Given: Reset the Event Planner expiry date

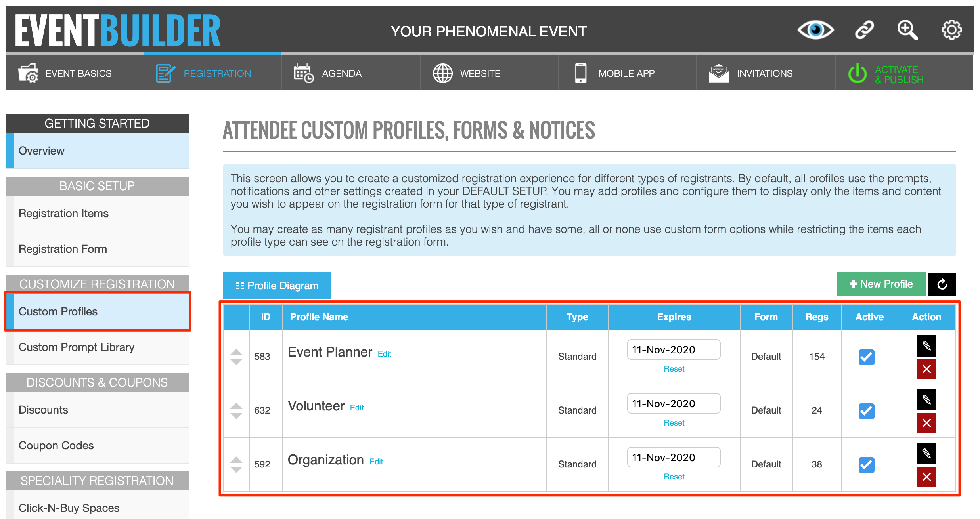Looking at the screenshot, I should tap(674, 369).
